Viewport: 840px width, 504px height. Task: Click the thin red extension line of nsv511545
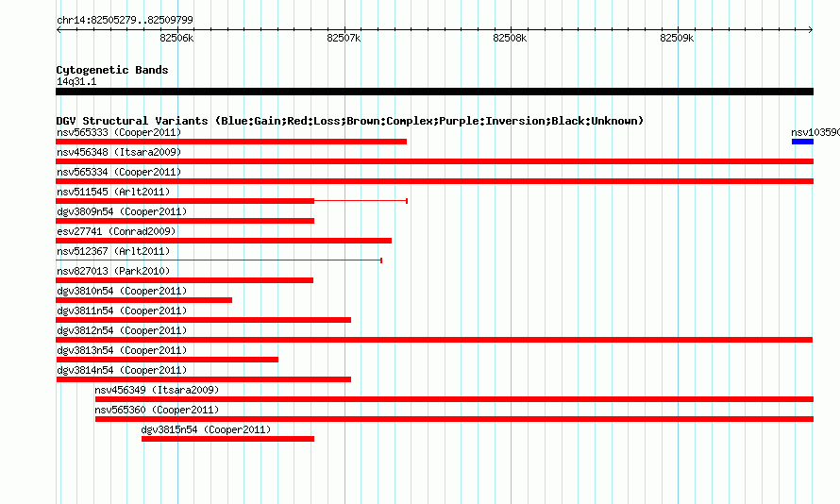click(361, 201)
